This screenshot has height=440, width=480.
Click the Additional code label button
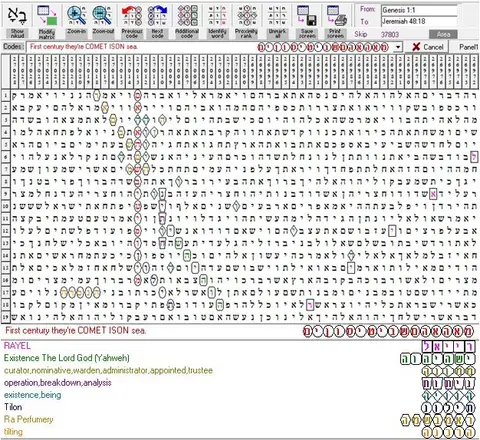(187, 33)
